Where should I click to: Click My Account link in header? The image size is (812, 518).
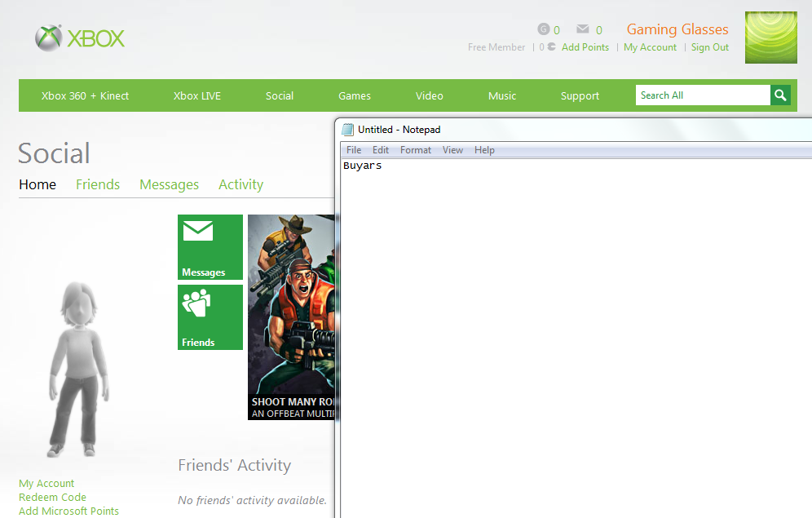click(x=650, y=47)
